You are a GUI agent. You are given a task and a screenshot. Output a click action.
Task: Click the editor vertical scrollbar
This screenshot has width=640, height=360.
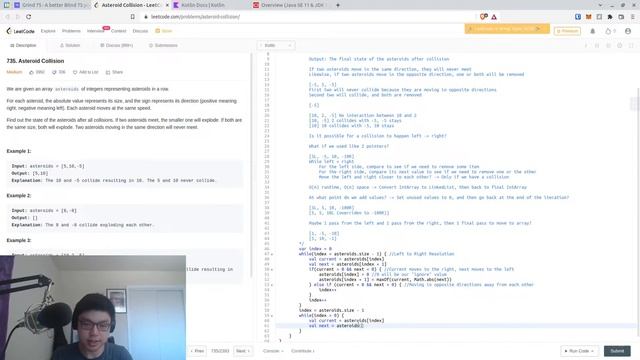[638, 212]
